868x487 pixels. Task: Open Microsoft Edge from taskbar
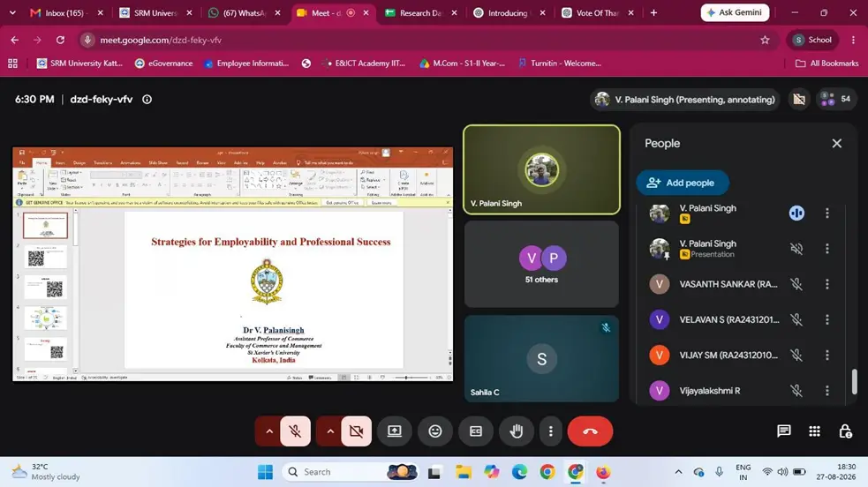519,472
